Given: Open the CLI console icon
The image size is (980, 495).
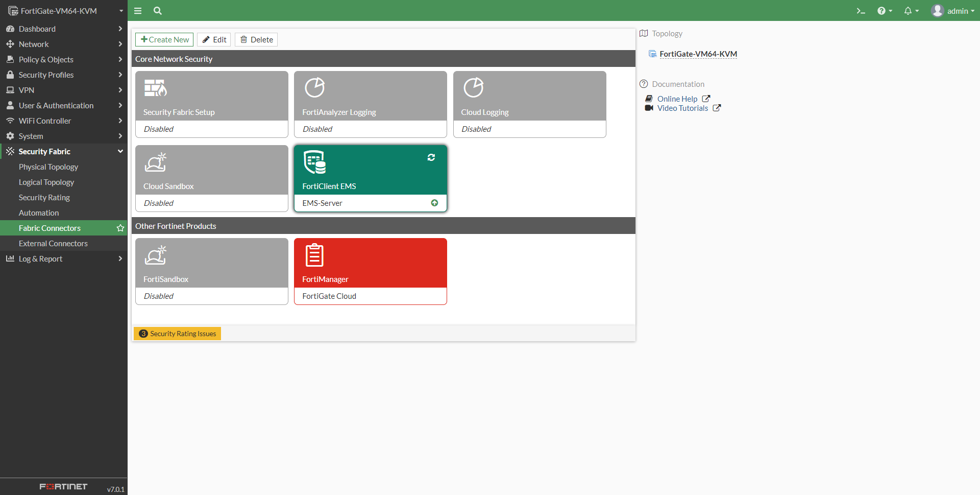Looking at the screenshot, I should 861,11.
